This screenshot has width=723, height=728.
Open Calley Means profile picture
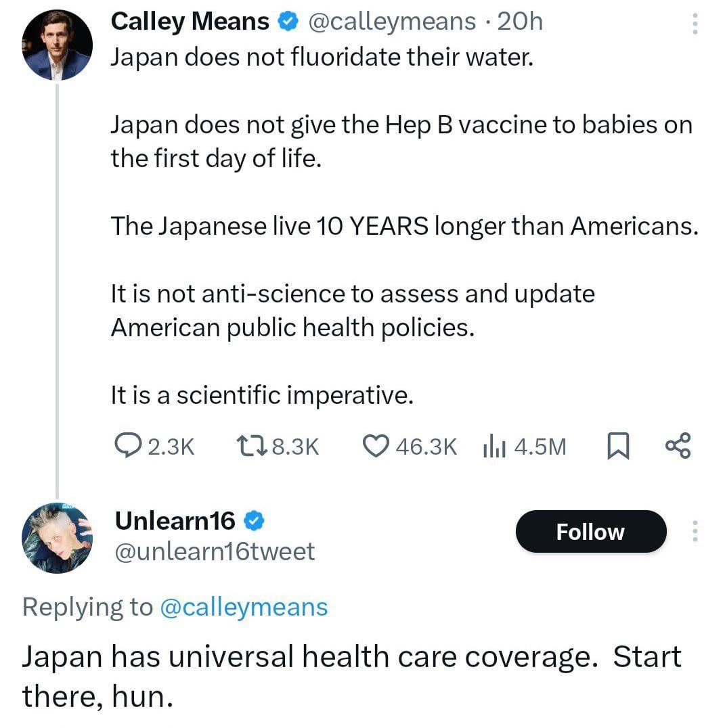point(57,46)
